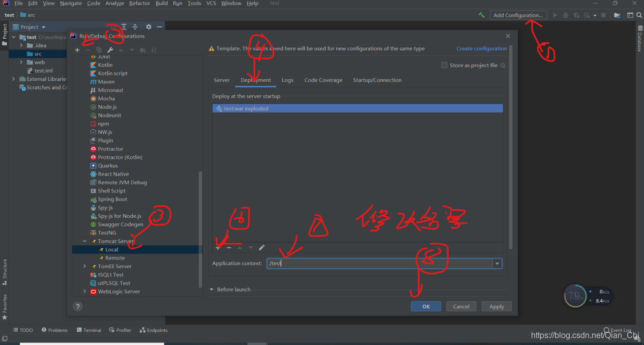Open the Endpoints tool window
The height and width of the screenshot is (345, 644).
point(154,330)
